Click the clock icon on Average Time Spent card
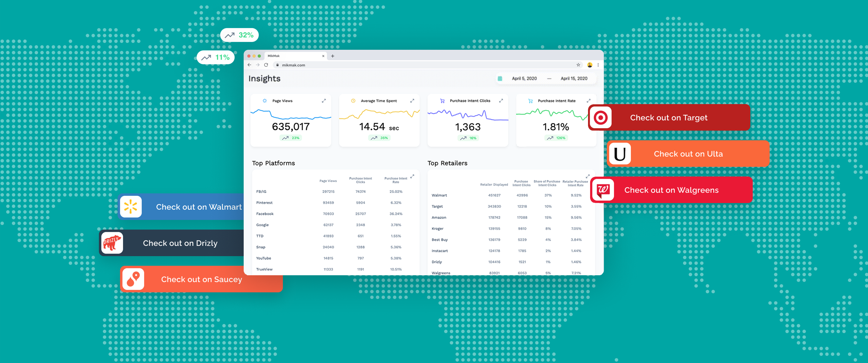868x363 pixels. pos(354,100)
